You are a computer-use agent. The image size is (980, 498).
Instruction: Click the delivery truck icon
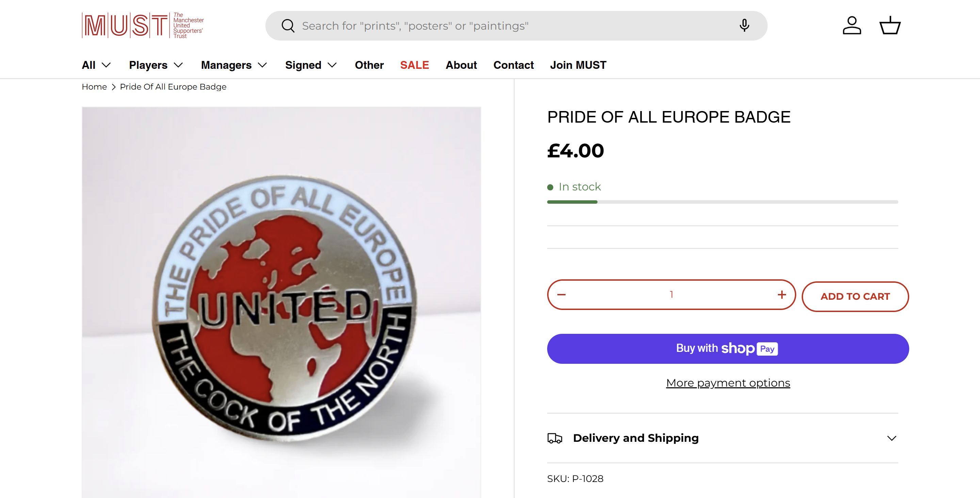point(555,438)
